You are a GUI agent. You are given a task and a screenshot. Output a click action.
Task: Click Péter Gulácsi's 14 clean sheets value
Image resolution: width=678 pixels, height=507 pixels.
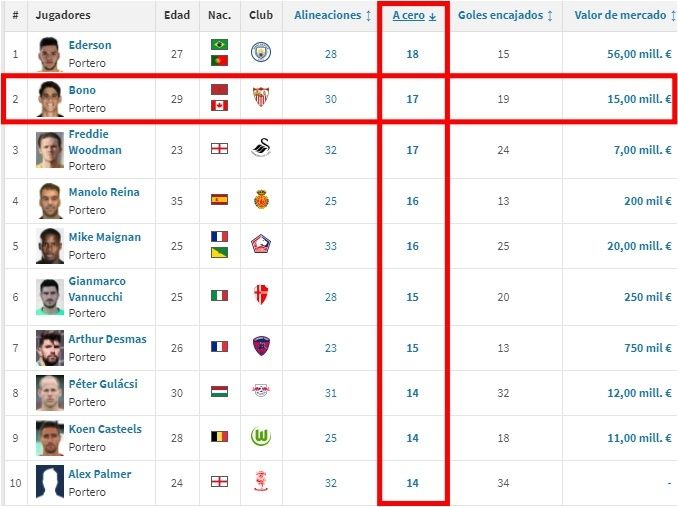tap(413, 393)
